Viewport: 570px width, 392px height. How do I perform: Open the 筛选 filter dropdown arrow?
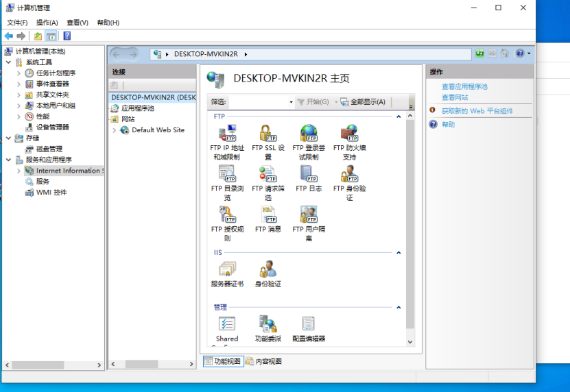point(291,102)
